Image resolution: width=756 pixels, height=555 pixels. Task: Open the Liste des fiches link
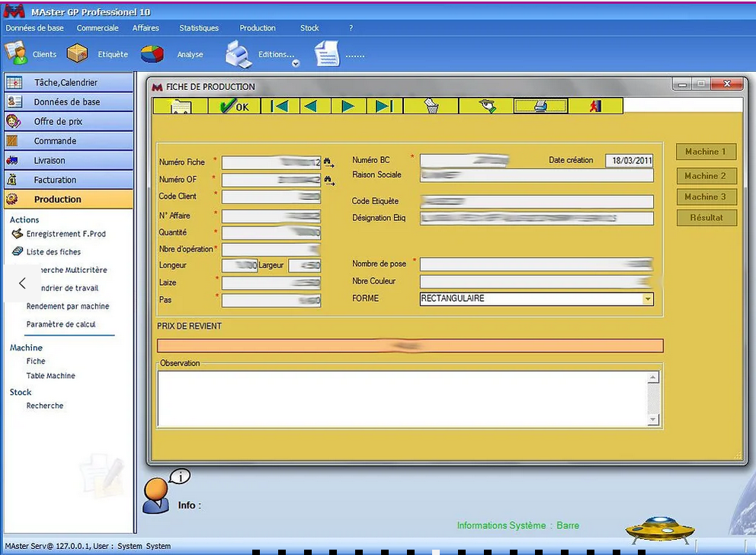53,252
